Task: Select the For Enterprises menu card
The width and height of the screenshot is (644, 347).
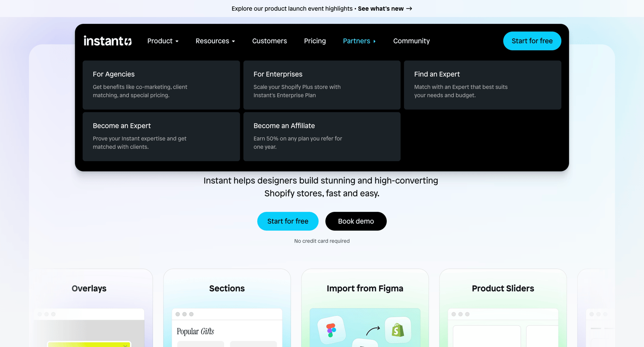Action: pos(322,85)
